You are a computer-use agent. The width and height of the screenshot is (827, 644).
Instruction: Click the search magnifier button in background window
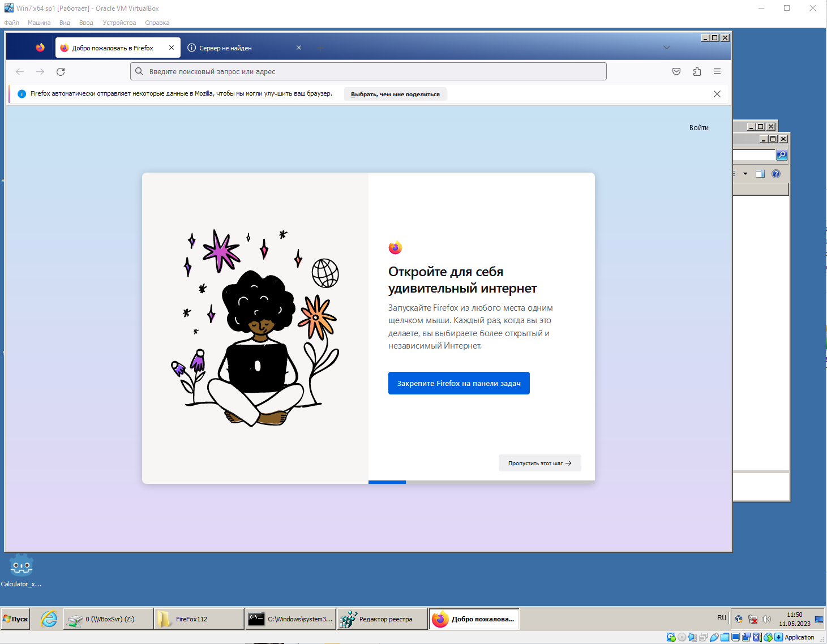[x=782, y=154]
